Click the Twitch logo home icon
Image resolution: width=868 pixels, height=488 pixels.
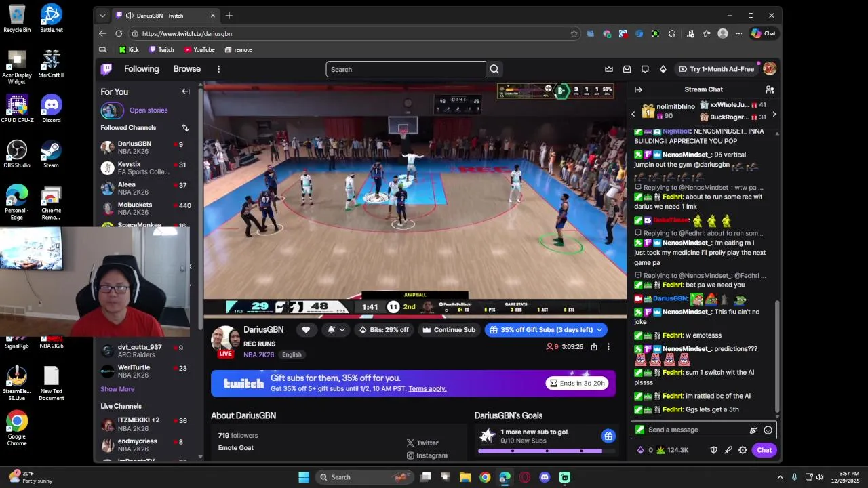click(x=106, y=69)
